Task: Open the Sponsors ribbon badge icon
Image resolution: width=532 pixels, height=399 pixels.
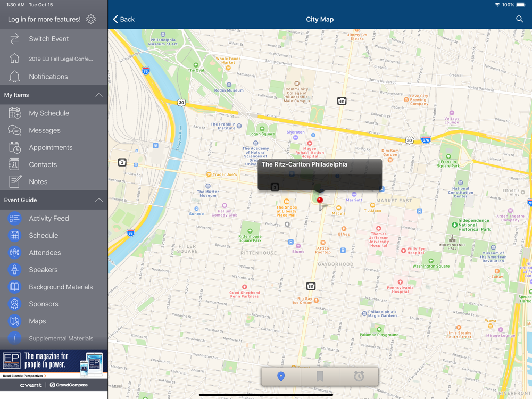Action: pos(14,304)
